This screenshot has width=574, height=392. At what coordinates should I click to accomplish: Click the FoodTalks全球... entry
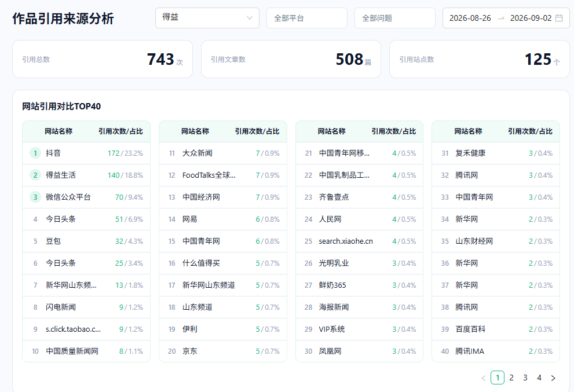pos(209,175)
